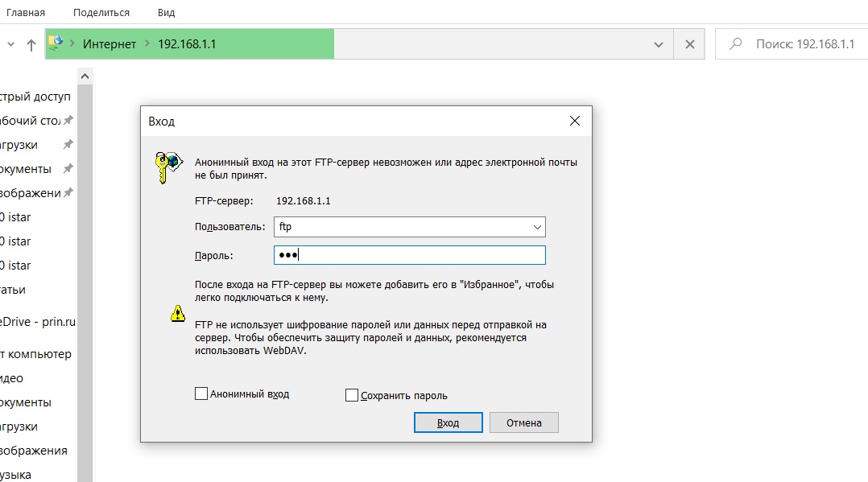Close the Вход dialog with X

point(575,121)
